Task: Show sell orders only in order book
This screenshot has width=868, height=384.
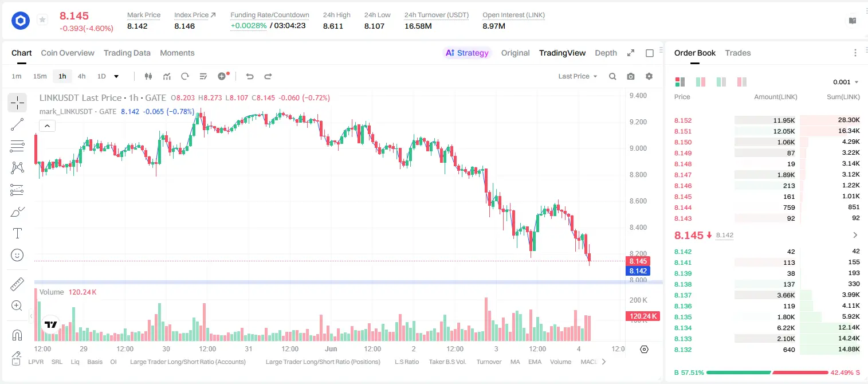Action: pyautogui.click(x=742, y=82)
